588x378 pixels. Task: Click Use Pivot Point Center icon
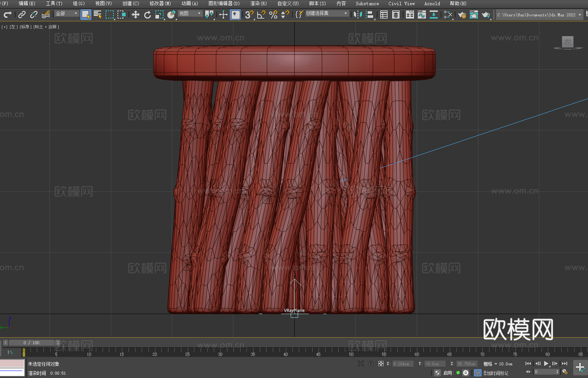(210, 14)
